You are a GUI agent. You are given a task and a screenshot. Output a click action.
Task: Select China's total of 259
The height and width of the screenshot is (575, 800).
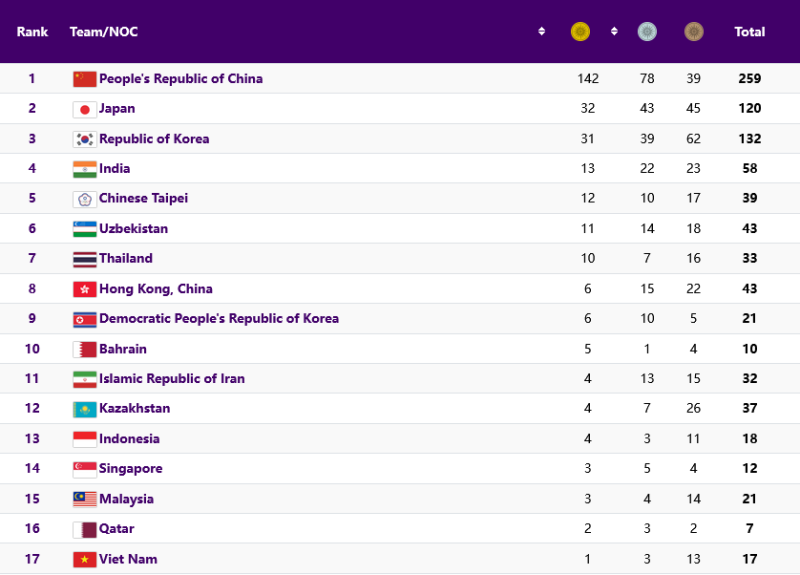(749, 79)
